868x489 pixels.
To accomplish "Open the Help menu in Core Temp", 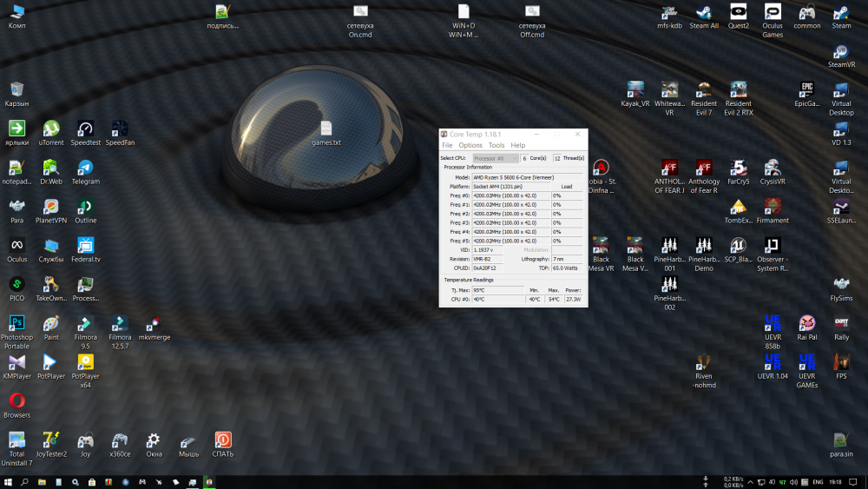I will (518, 145).
